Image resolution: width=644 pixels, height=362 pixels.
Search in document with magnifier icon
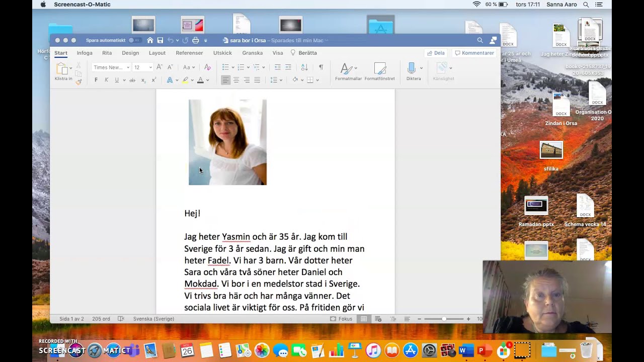pos(480,40)
